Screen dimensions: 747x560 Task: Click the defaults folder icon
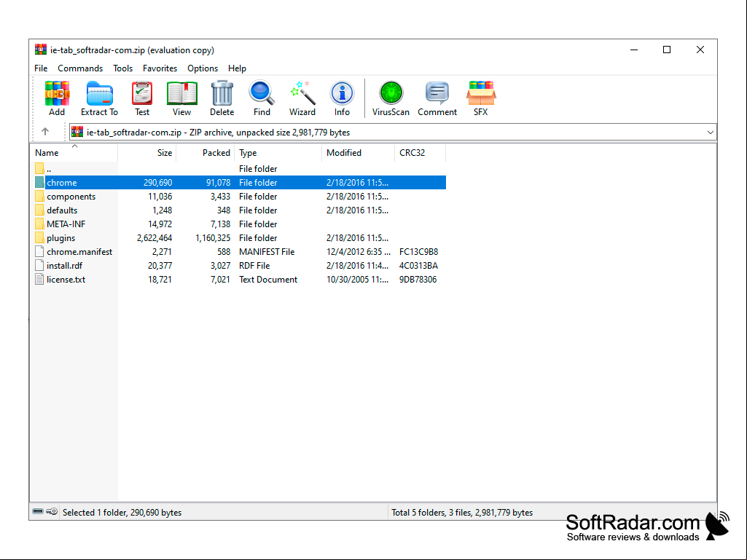pos(39,210)
